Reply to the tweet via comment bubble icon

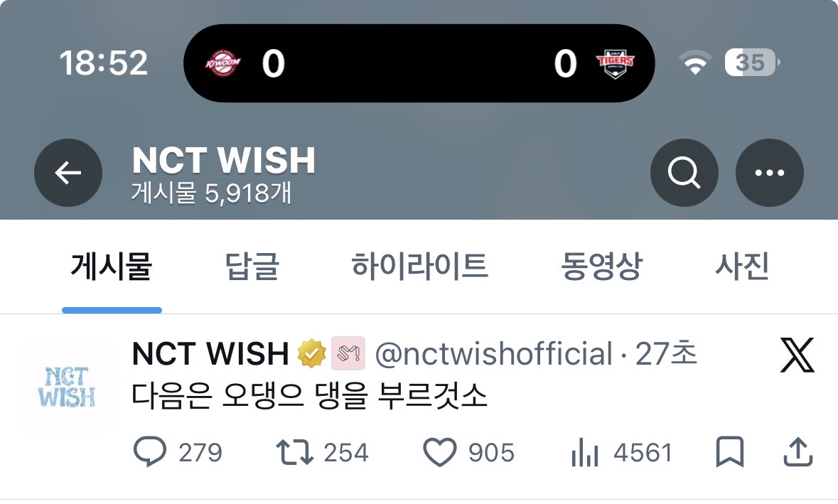tap(150, 452)
